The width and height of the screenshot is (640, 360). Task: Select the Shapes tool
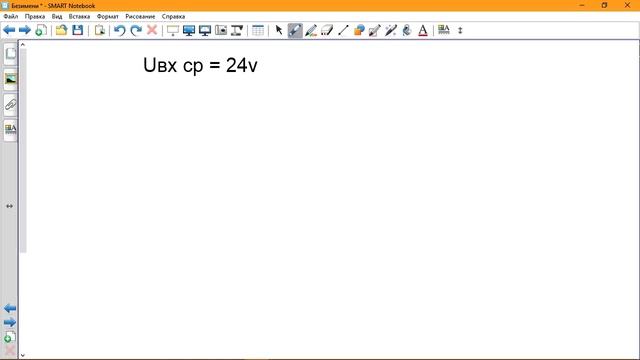pos(359,30)
